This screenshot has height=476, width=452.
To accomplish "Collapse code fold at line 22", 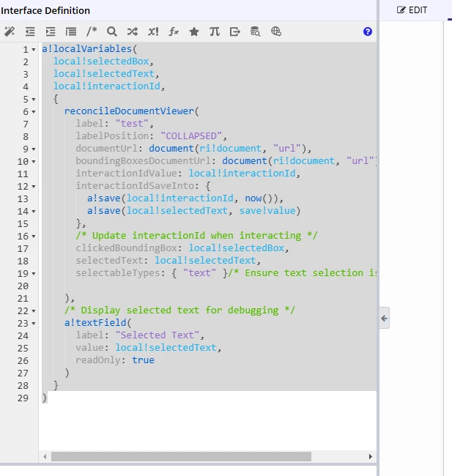I will (34, 310).
